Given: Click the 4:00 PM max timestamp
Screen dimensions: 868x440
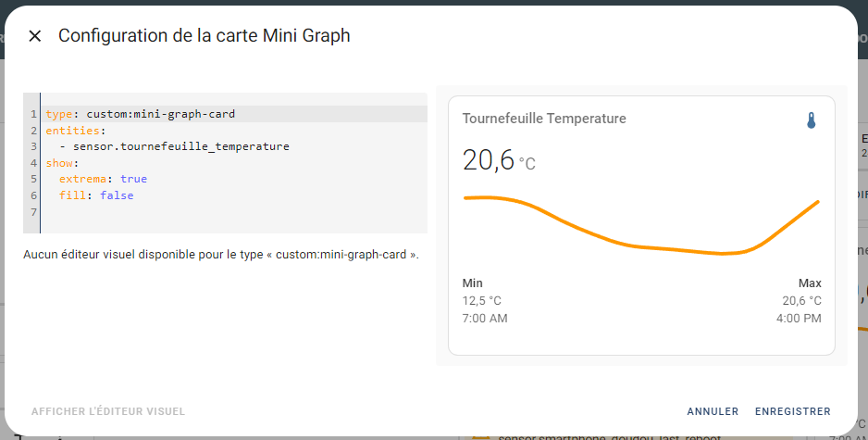Looking at the screenshot, I should coord(799,319).
